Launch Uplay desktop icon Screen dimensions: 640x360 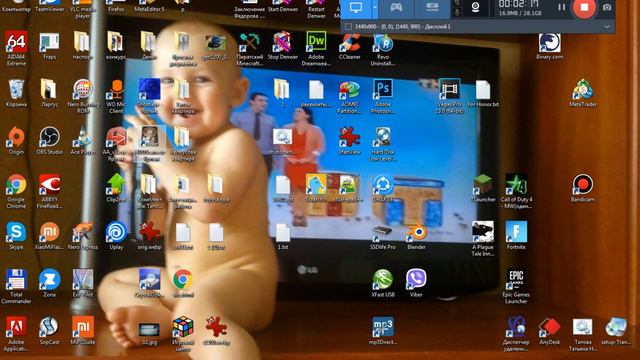(116, 236)
